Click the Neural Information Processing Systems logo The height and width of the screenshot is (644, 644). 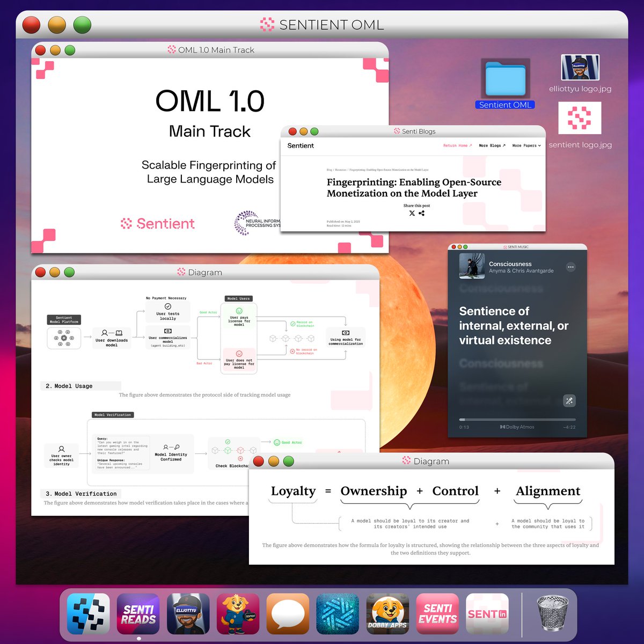[258, 223]
